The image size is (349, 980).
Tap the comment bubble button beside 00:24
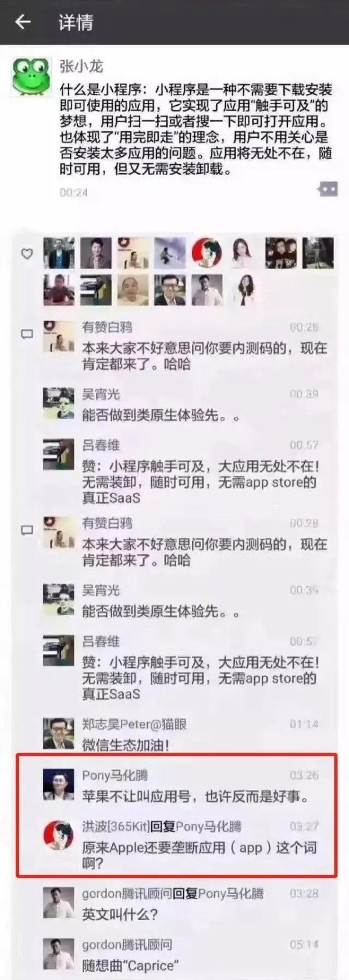(327, 189)
